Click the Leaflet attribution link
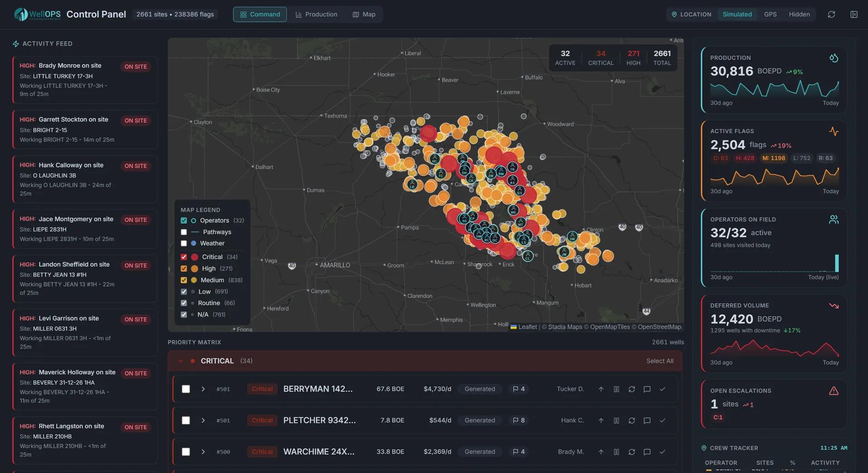This screenshot has height=473, width=868. [x=524, y=327]
